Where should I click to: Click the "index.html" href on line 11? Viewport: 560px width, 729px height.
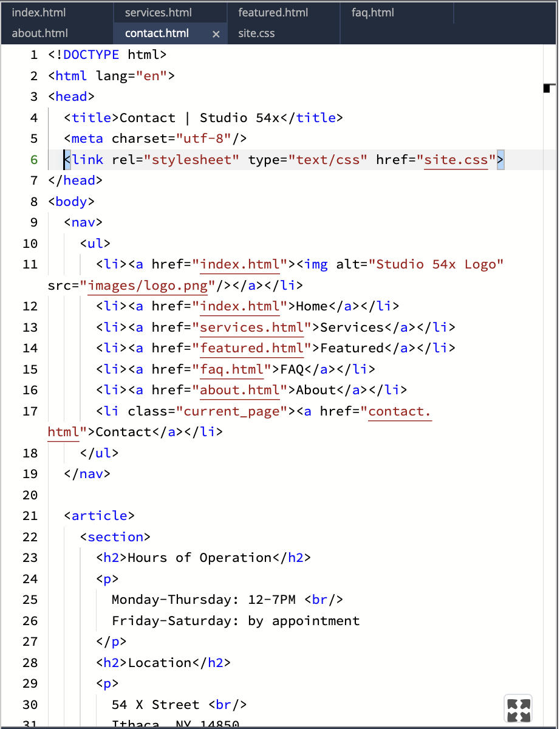[x=240, y=264]
